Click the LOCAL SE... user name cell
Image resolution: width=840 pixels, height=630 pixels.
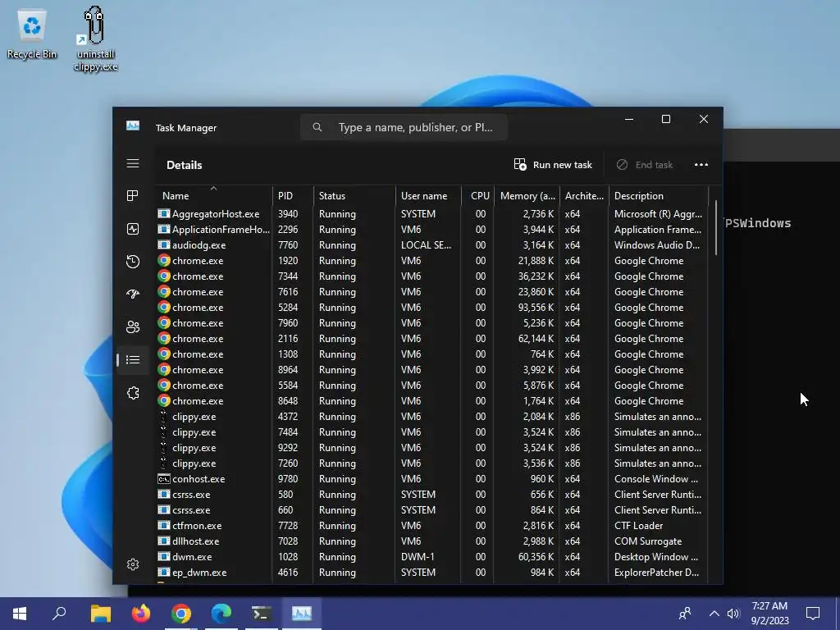click(426, 244)
